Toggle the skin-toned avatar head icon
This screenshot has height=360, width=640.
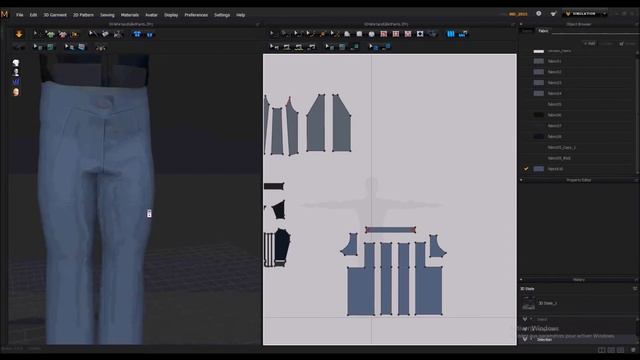click(16, 92)
